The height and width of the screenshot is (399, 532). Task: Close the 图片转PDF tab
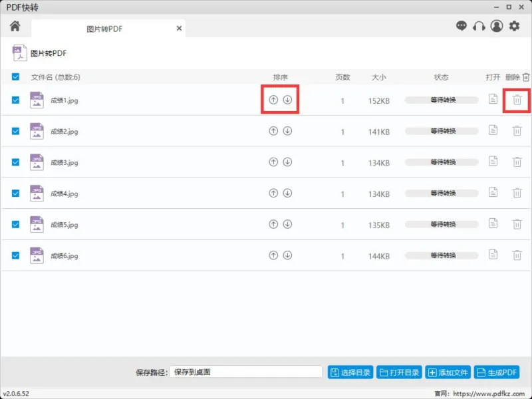point(179,29)
